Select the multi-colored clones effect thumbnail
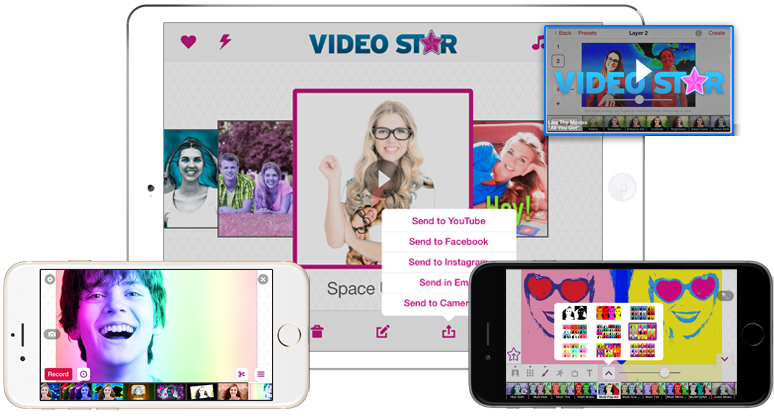774x420 pixels. (76, 391)
